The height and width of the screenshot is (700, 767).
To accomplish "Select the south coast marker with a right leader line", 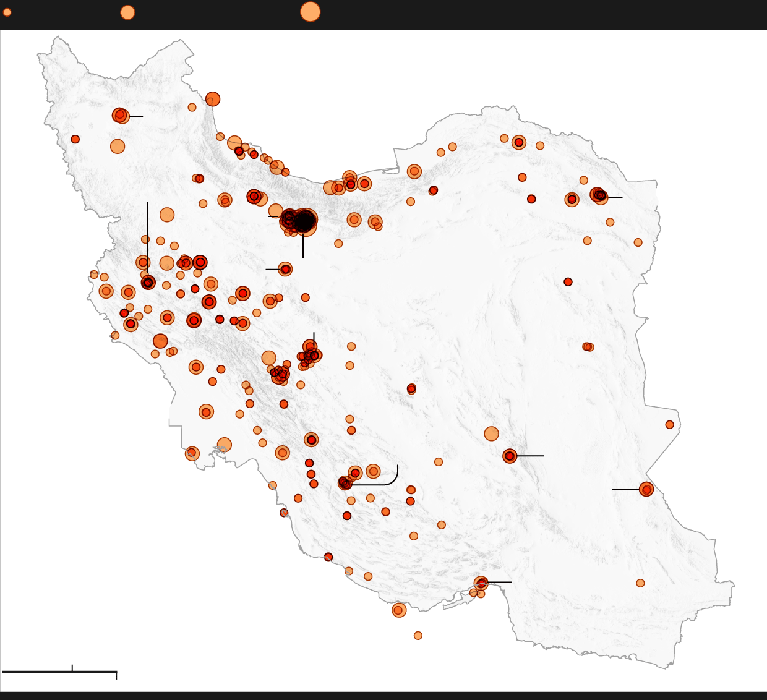I will point(481,583).
